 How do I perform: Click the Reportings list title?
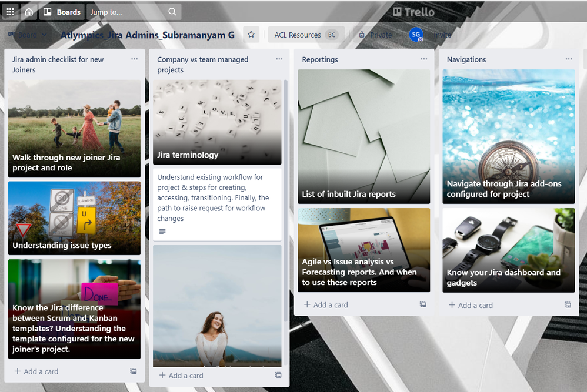click(320, 59)
